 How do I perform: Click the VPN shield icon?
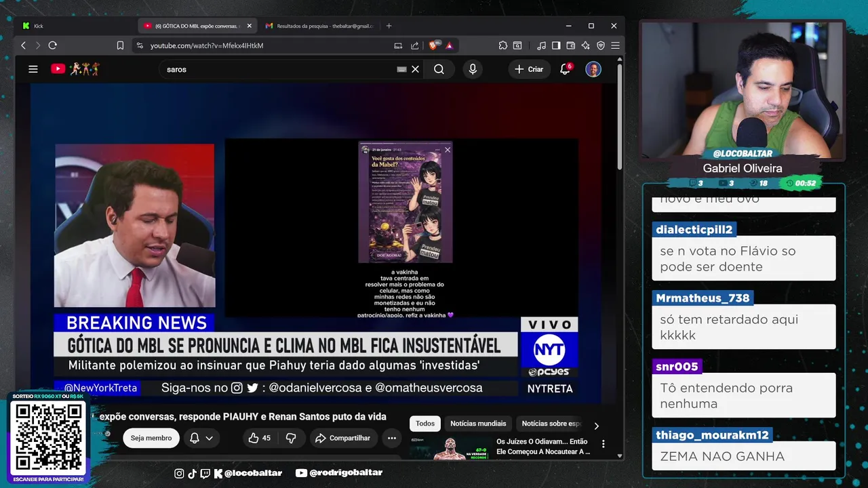pyautogui.click(x=601, y=45)
